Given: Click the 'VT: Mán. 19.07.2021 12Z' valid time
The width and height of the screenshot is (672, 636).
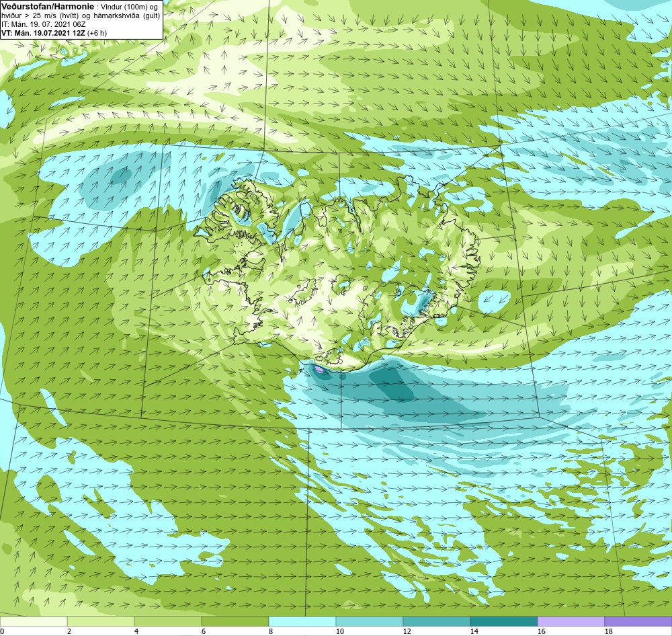Looking at the screenshot, I should [43, 33].
